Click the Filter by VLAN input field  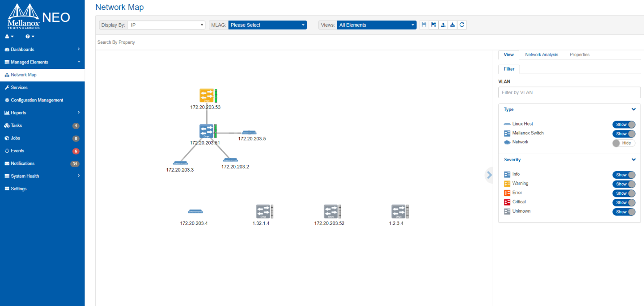click(569, 92)
